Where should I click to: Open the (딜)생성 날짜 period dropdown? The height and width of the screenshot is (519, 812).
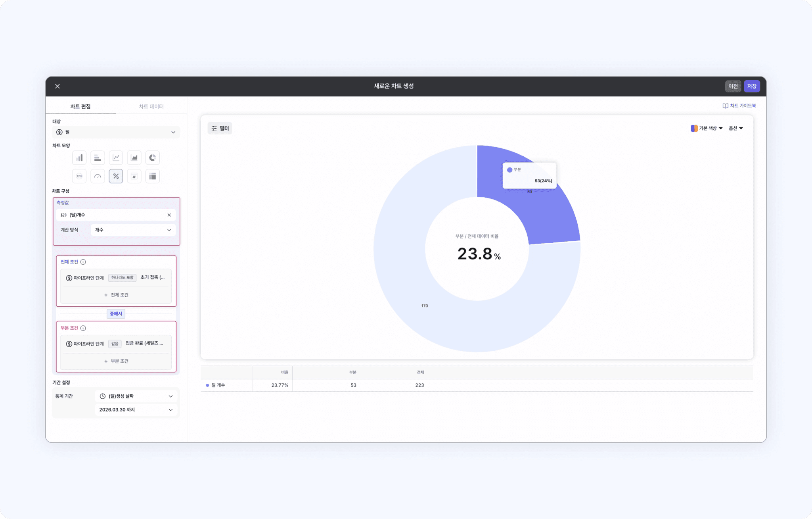(x=136, y=396)
